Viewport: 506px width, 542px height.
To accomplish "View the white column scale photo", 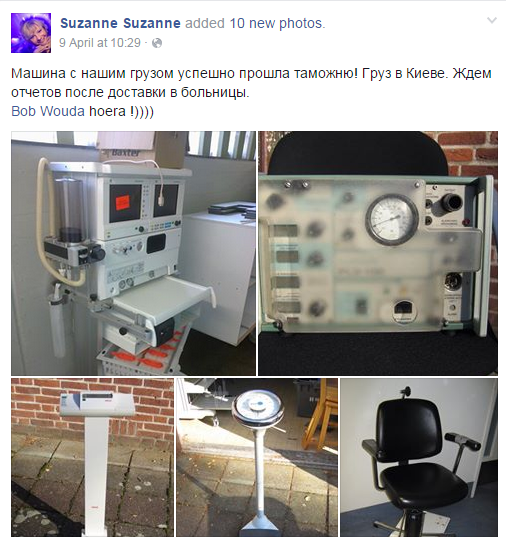I will click(92, 457).
